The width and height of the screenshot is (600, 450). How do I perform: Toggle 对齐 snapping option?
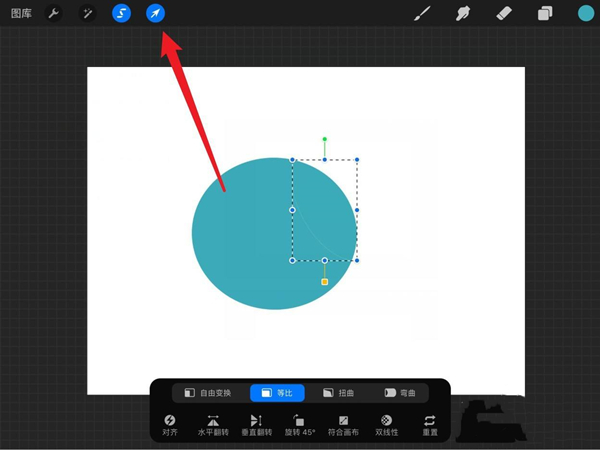[x=169, y=425]
